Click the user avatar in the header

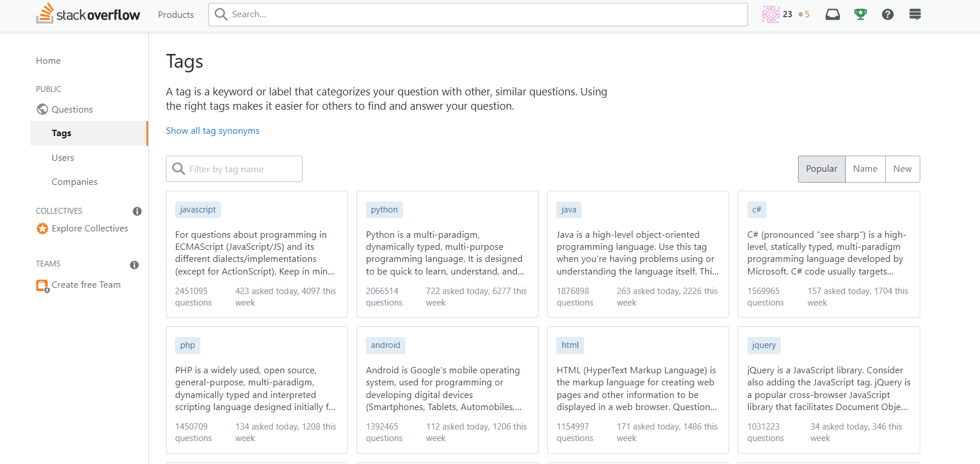(770, 14)
